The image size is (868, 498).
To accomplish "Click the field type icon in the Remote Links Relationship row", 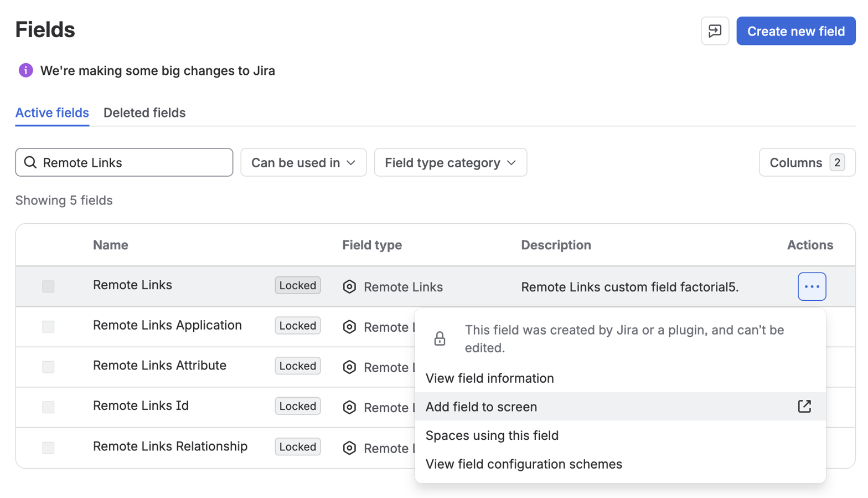I will pyautogui.click(x=349, y=448).
